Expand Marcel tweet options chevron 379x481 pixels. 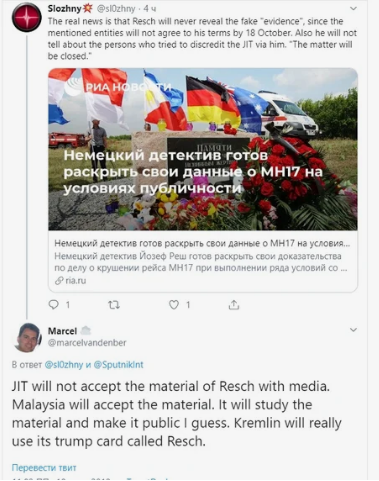tap(353, 330)
